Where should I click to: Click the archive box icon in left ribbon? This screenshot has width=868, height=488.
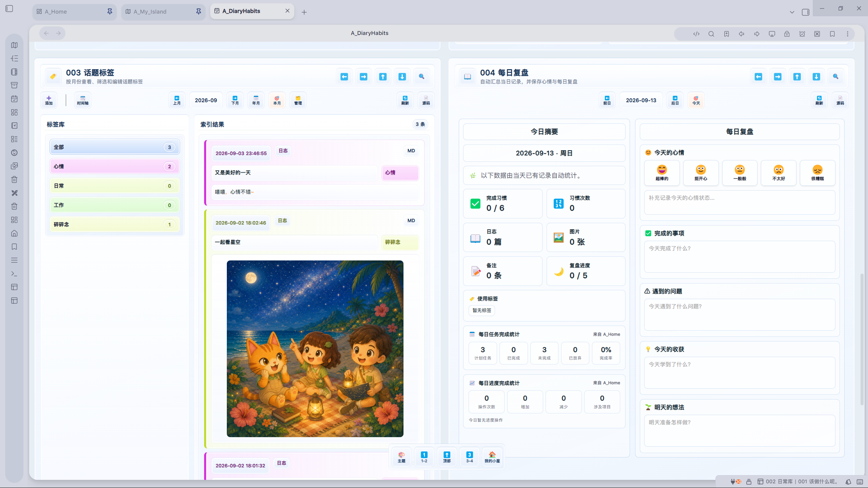coord(14,85)
